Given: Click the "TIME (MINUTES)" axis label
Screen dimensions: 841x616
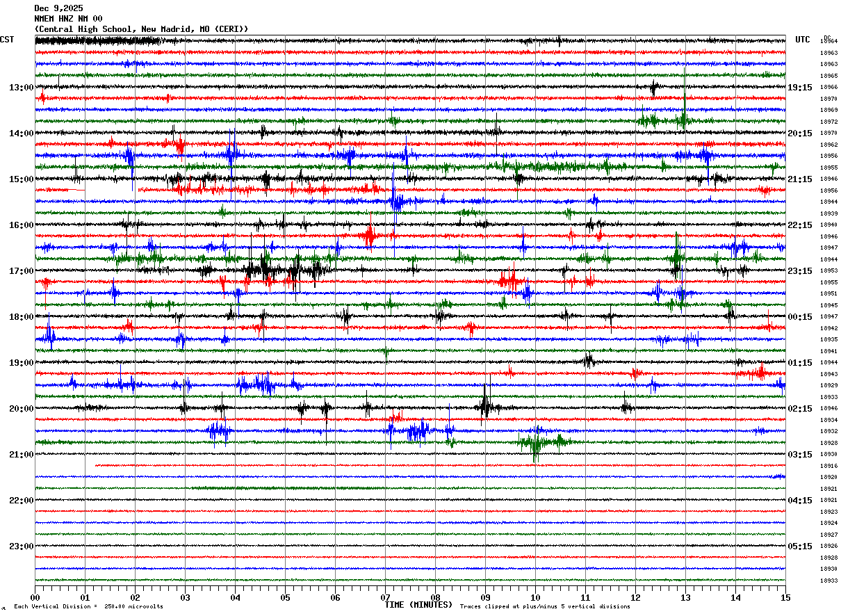Looking at the screenshot, I should coord(418,605).
